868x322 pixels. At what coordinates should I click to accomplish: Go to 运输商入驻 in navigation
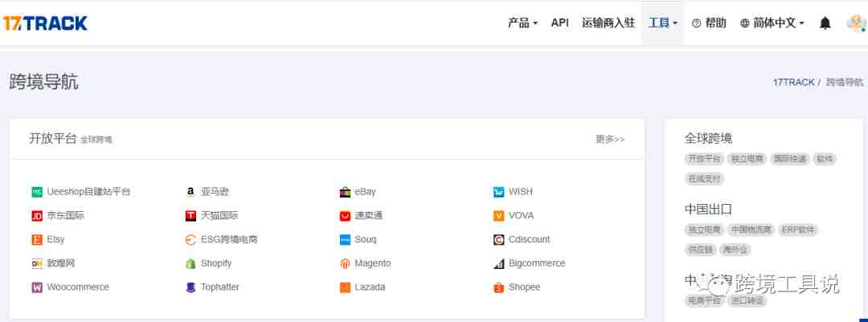coord(608,23)
